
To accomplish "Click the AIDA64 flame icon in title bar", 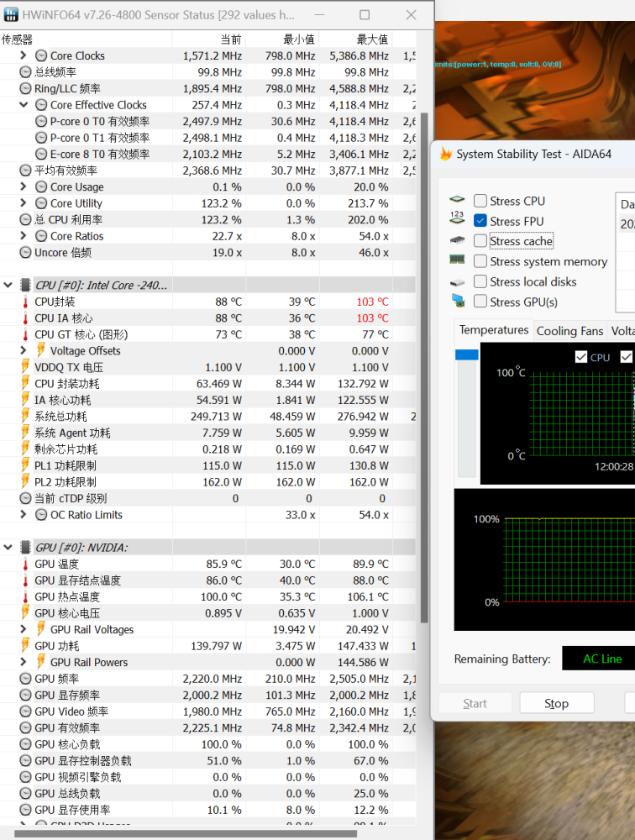I will coord(445,155).
